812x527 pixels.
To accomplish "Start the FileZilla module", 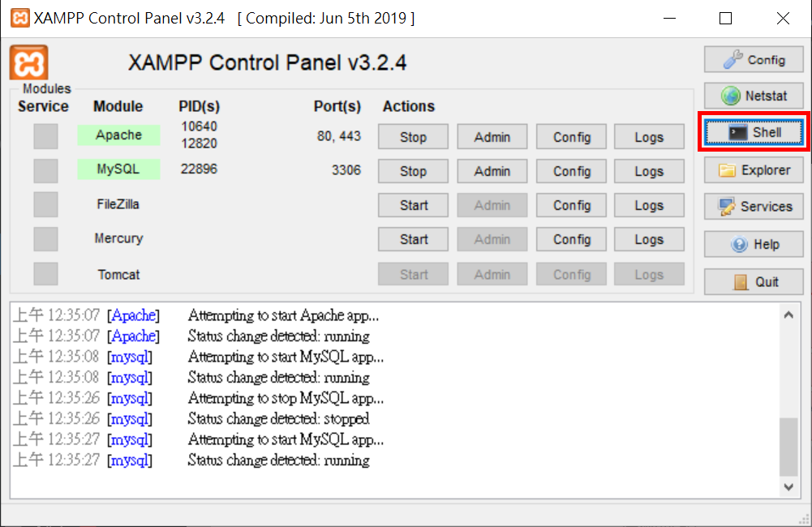I will (413, 205).
